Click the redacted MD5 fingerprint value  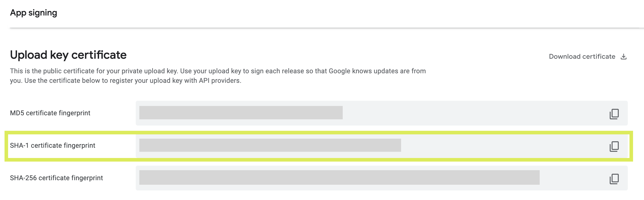(241, 113)
